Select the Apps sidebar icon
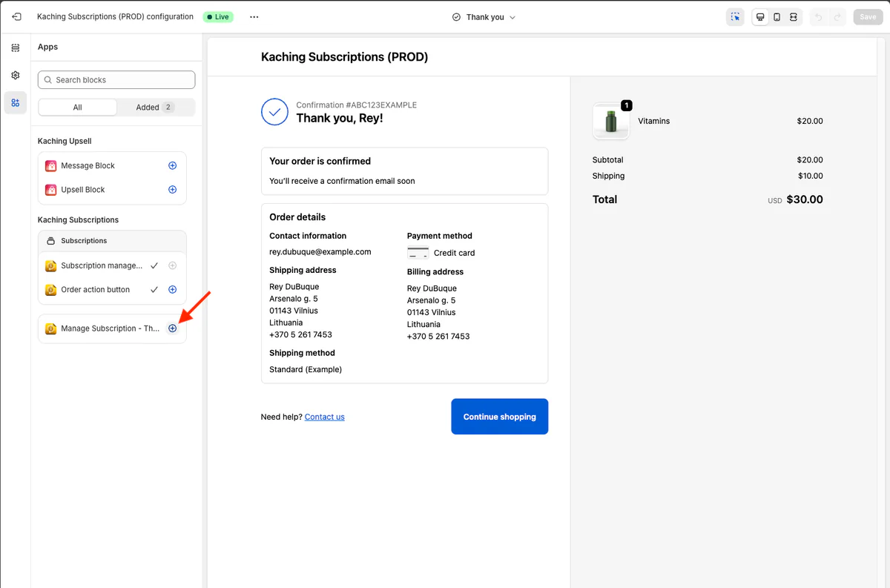This screenshot has width=890, height=588. click(x=15, y=102)
